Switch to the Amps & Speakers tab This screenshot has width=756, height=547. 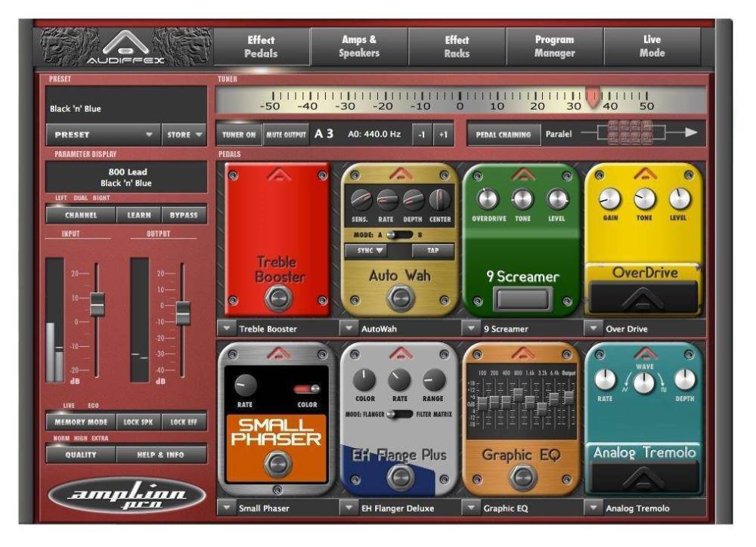[359, 47]
